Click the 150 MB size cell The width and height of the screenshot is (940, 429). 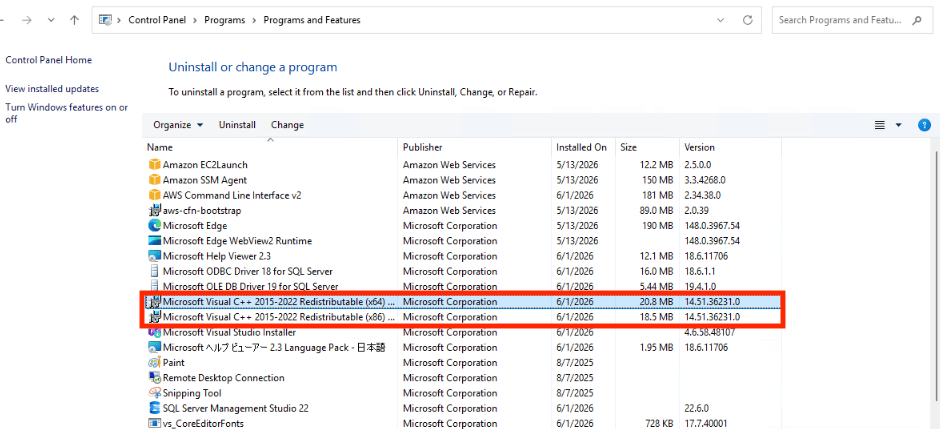pos(658,180)
